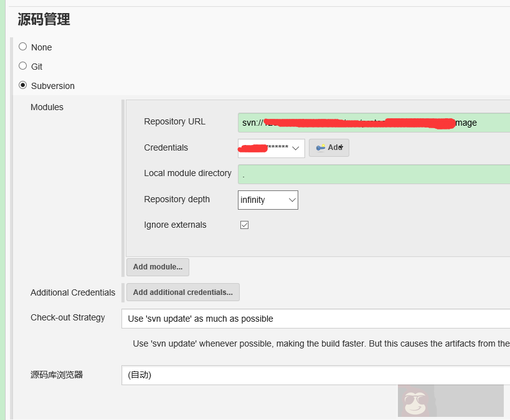Open the Credentials dropdown arrow
Image resolution: width=510 pixels, height=420 pixels.
click(296, 148)
